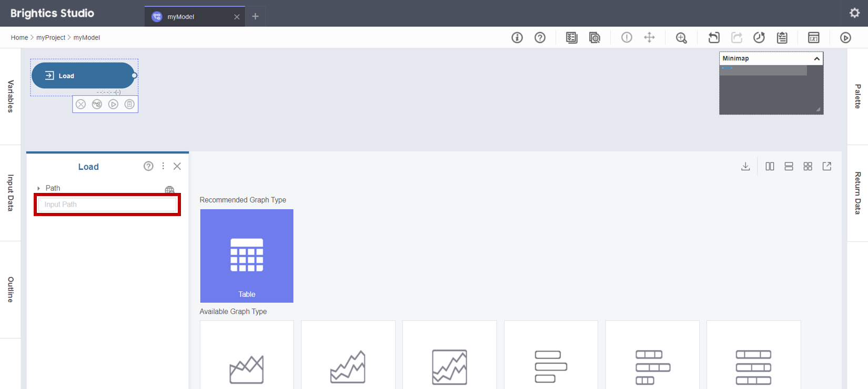Viewport: 868px width, 389px height.
Task: Close the Load properties panel
Action: pyautogui.click(x=177, y=166)
